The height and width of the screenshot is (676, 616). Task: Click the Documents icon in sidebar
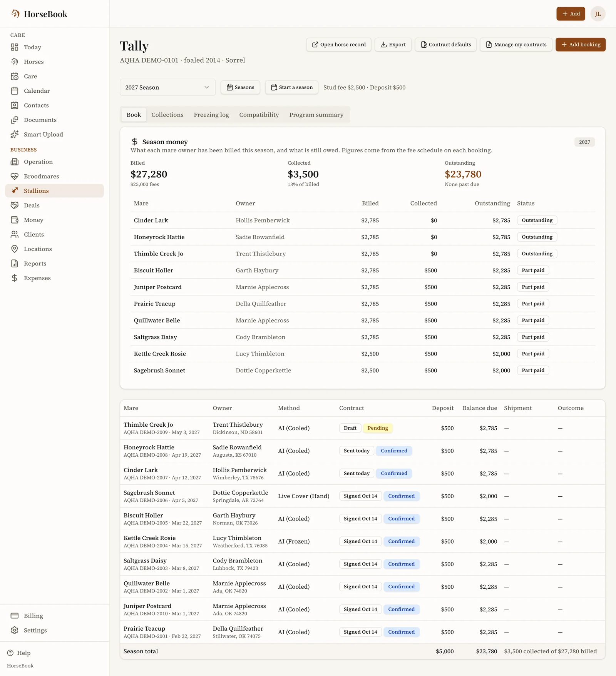15,120
